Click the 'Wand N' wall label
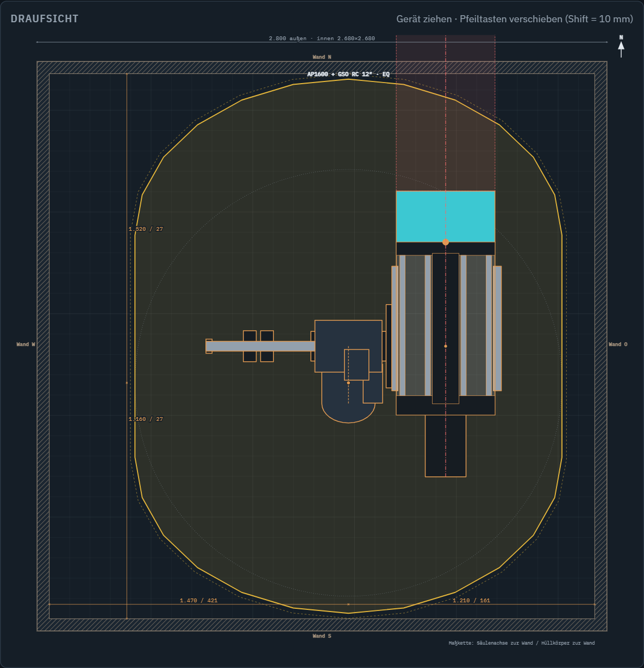Screen dimensions: 644x668 [322, 57]
